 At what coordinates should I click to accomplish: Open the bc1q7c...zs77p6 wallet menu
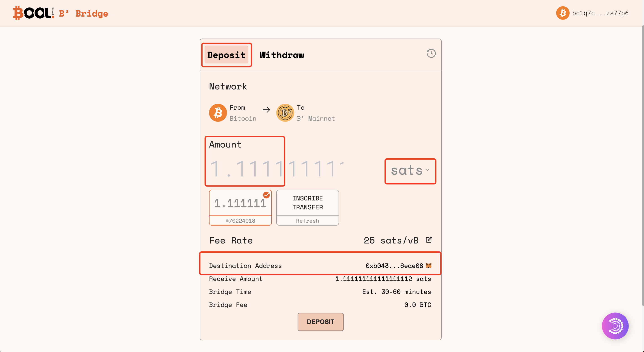[600, 13]
